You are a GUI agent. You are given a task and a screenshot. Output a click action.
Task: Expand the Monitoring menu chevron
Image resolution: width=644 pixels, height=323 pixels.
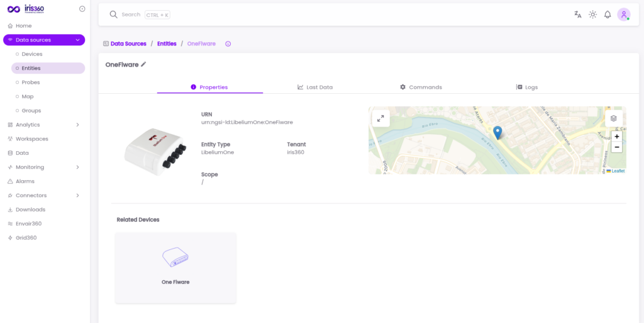[77, 167]
